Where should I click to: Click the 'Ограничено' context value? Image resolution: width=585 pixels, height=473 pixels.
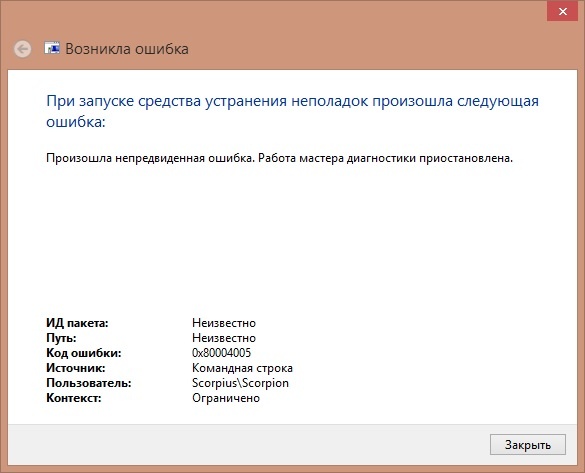[x=226, y=398]
